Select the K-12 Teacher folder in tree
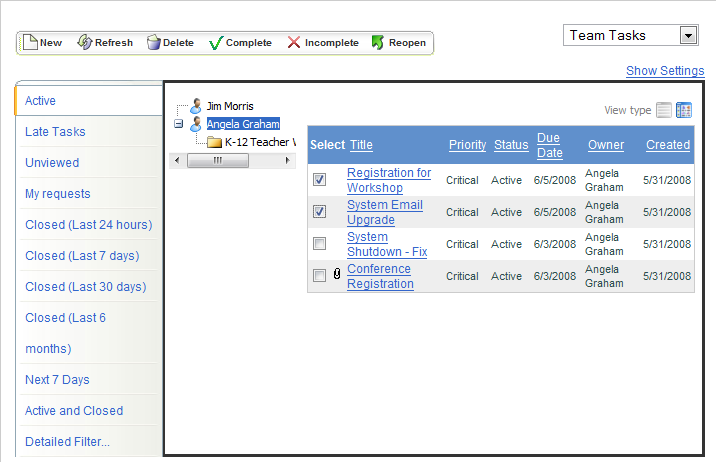716x462 pixels. coord(214,143)
